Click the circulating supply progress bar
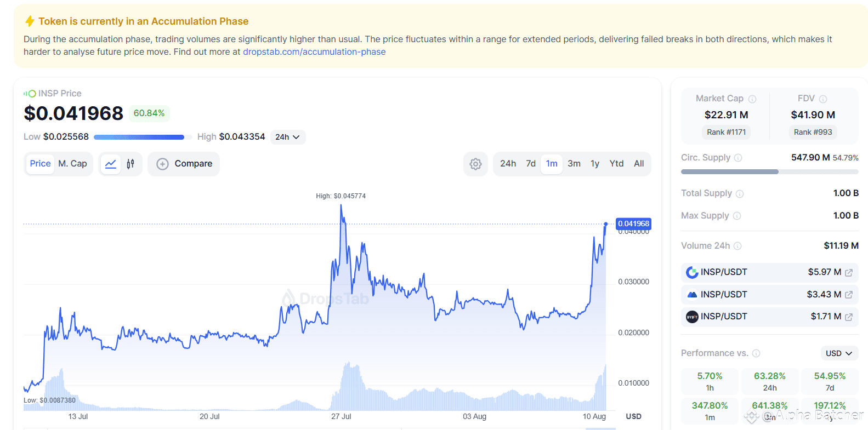Image resolution: width=868 pixels, height=430 pixels. 770,172
